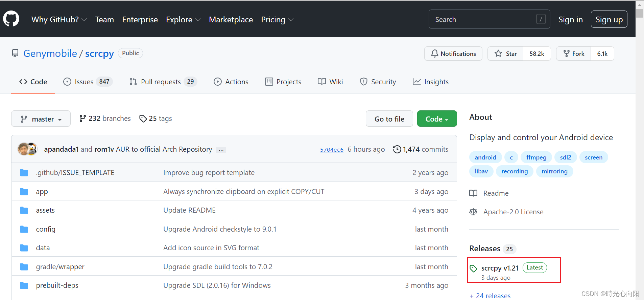Image resolution: width=644 pixels, height=300 pixels.
Task: Click the branch icon beside 232 branches
Action: click(x=82, y=119)
